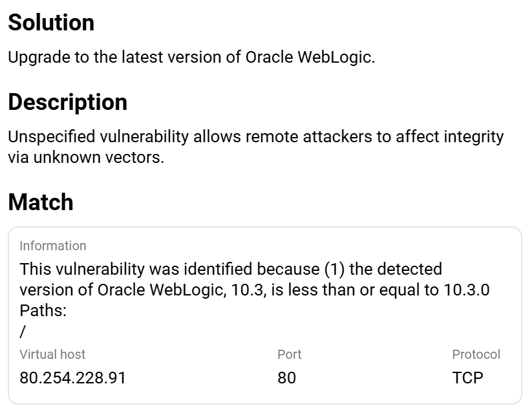Select the TCP protocol value
The height and width of the screenshot is (417, 532).
pyautogui.click(x=467, y=378)
